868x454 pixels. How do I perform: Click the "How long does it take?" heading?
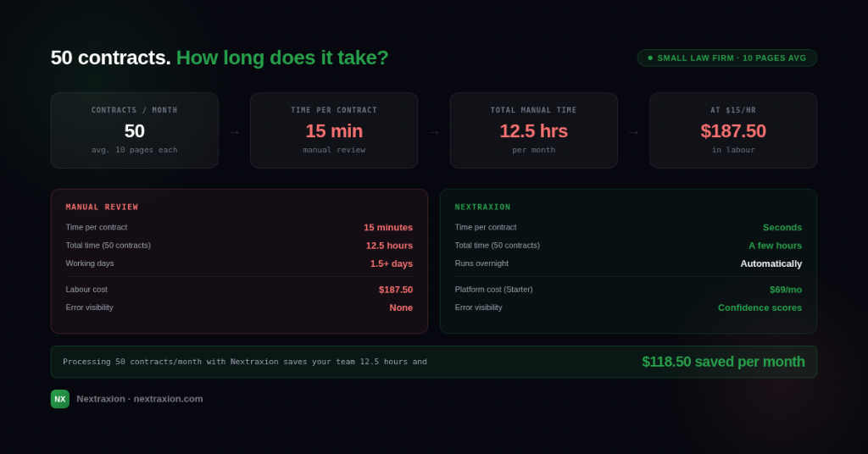pyautogui.click(x=282, y=58)
